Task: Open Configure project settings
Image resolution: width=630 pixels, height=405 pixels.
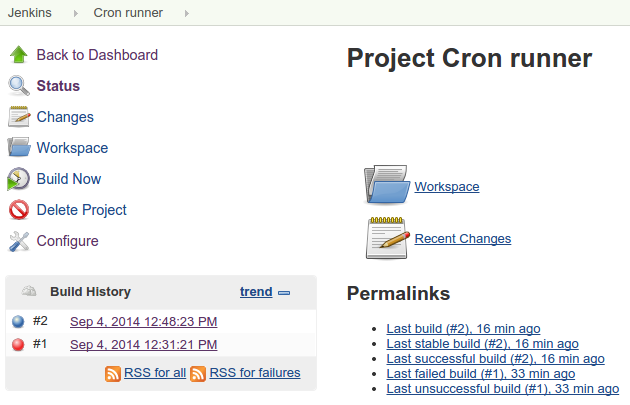Action: [68, 241]
